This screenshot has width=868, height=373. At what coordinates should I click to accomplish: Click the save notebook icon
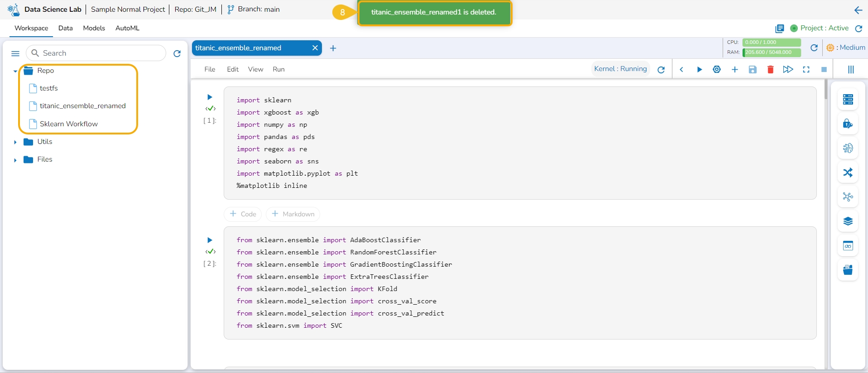click(x=753, y=70)
